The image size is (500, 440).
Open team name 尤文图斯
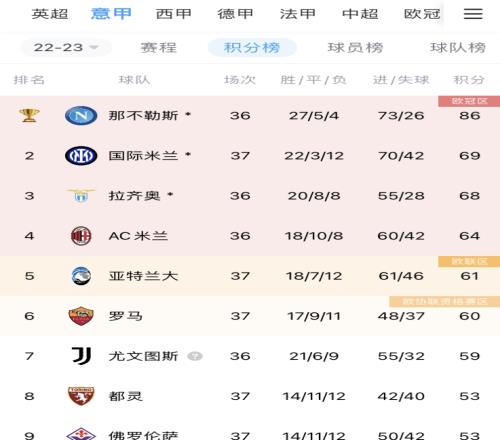[143, 356]
